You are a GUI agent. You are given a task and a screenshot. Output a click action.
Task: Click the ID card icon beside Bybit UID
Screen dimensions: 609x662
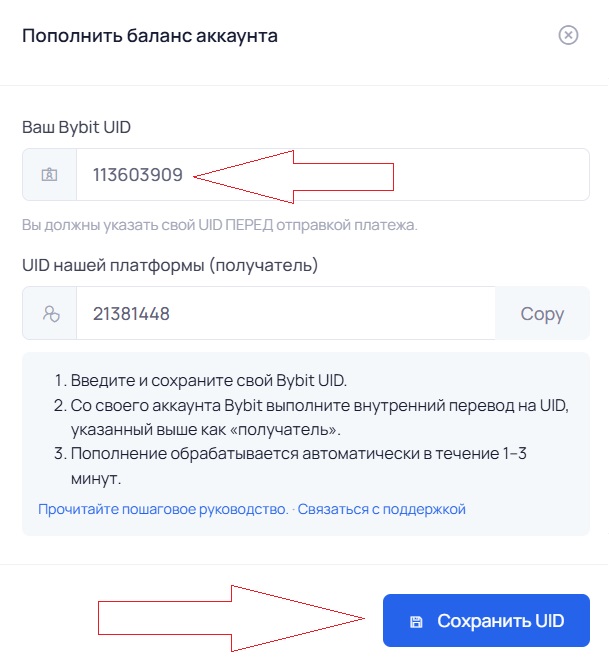point(50,175)
